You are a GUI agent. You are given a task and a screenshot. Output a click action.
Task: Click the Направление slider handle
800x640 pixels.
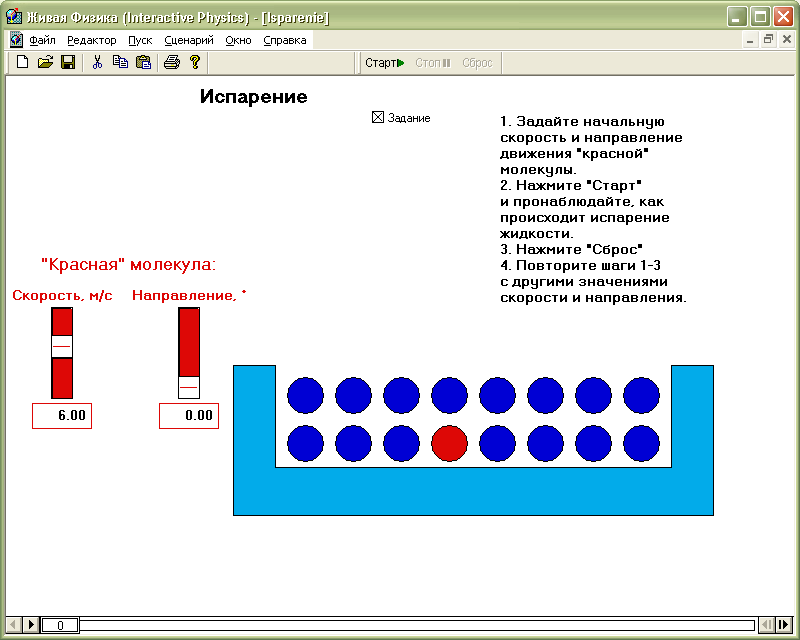tap(189, 387)
